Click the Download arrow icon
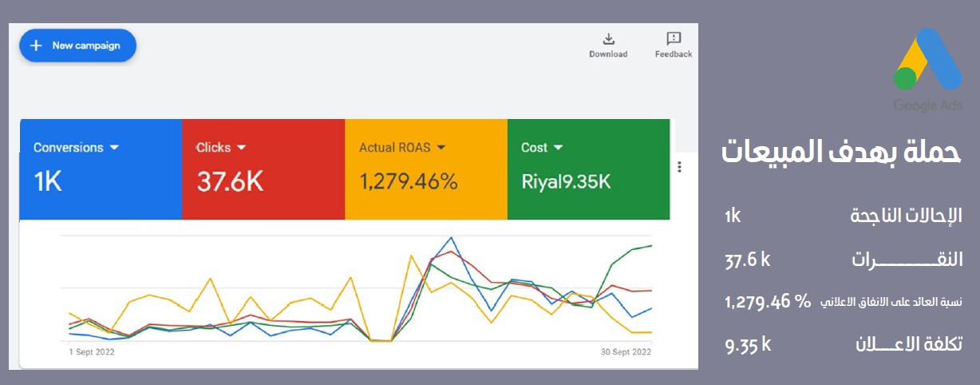This screenshot has height=385, width=980. pos(608,39)
